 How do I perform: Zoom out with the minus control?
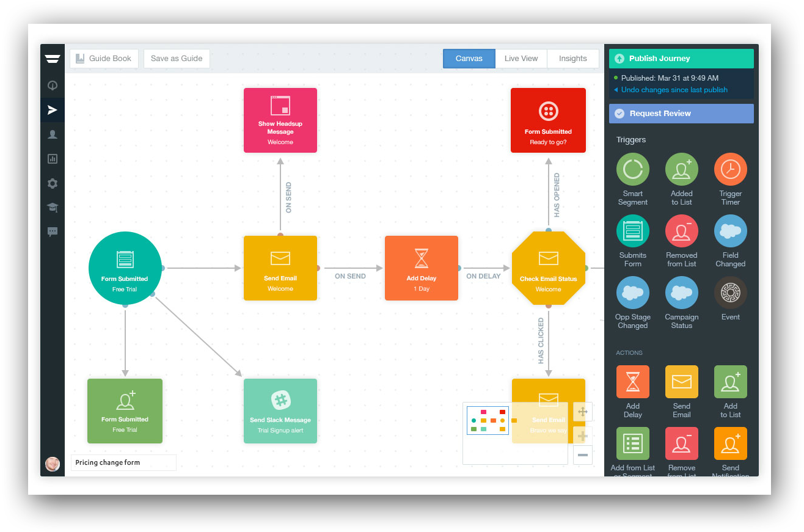(x=583, y=455)
